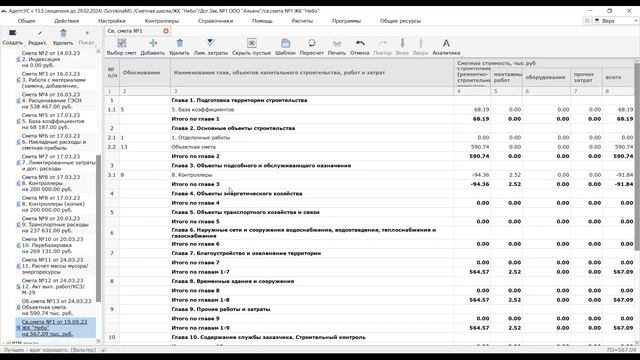Viewport: 640px width, 360px height.
Task: Select row Глава 4. Объекты энергетического хозяйства
Action: click(369, 193)
